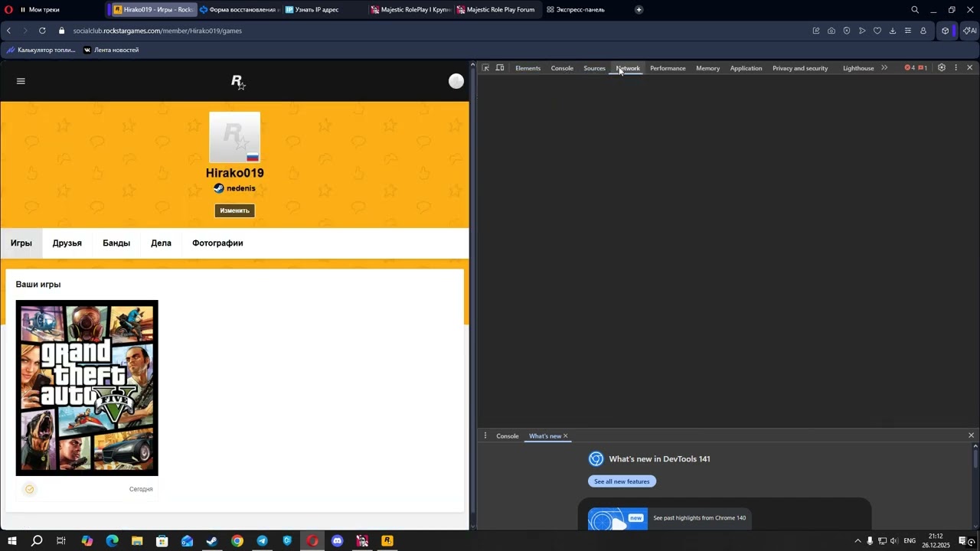Reload the page with the refresh icon

point(42,31)
